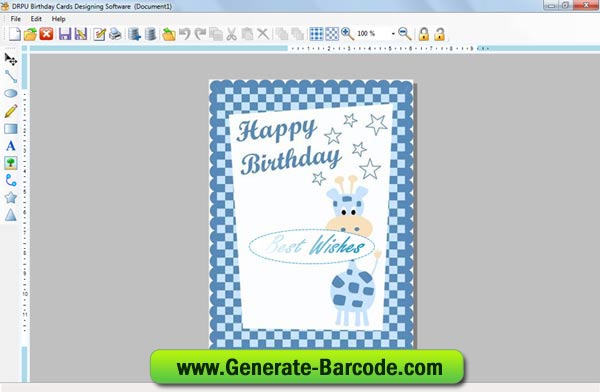
Task: Select the Best Wishes text oval
Action: coord(311,246)
